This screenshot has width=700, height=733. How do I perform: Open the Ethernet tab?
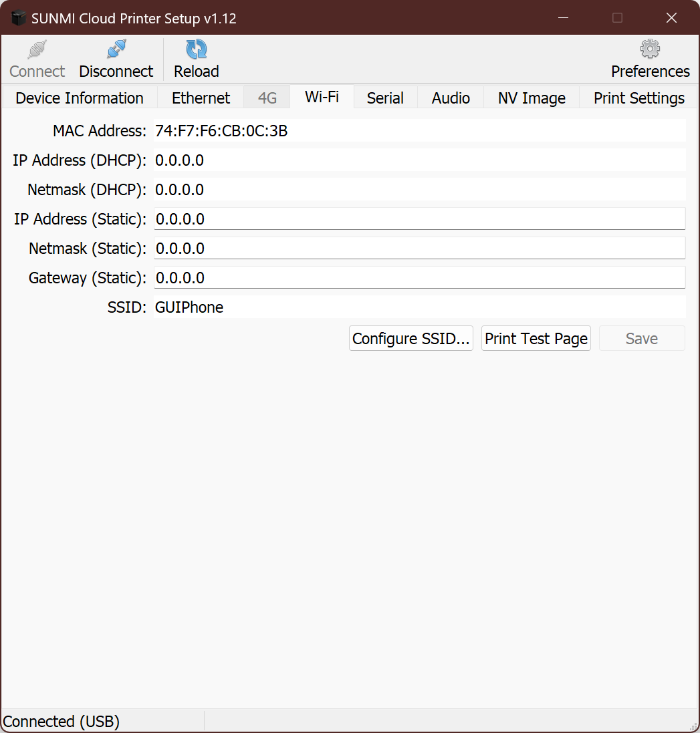201,98
